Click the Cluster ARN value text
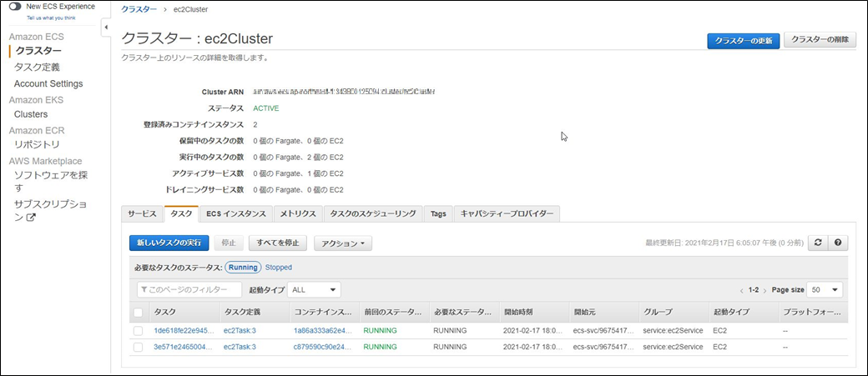 (x=344, y=92)
